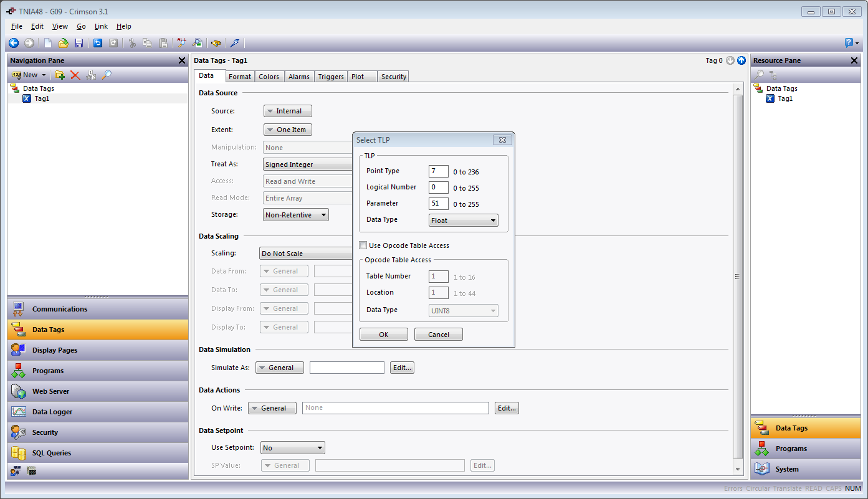Click the grey Redo icon
Screen dimensions: 868x499
[113, 43]
